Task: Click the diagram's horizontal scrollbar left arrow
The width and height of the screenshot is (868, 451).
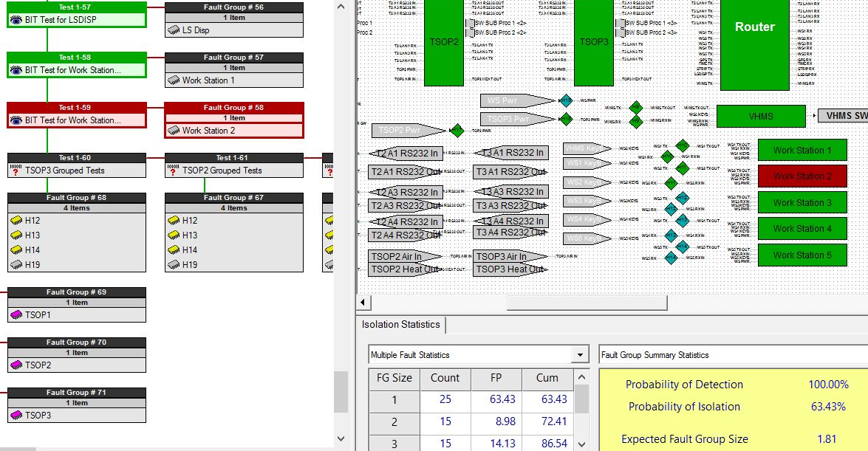Action: (x=363, y=303)
